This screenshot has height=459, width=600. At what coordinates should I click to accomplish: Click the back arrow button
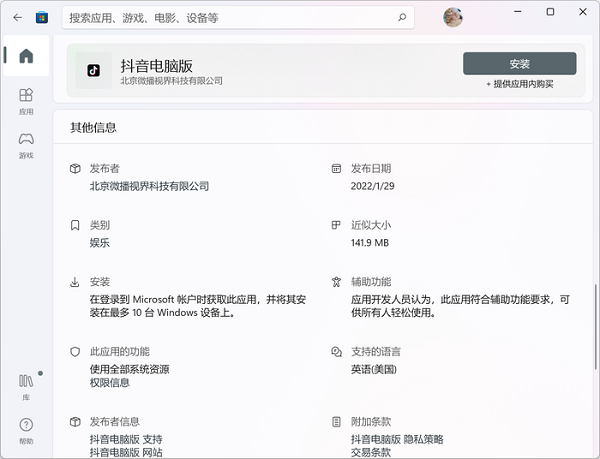(17, 17)
